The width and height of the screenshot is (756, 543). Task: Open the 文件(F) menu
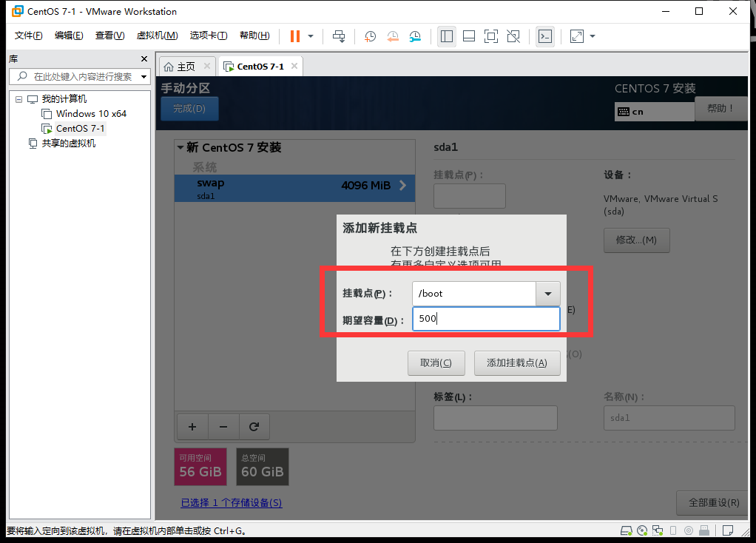point(28,36)
